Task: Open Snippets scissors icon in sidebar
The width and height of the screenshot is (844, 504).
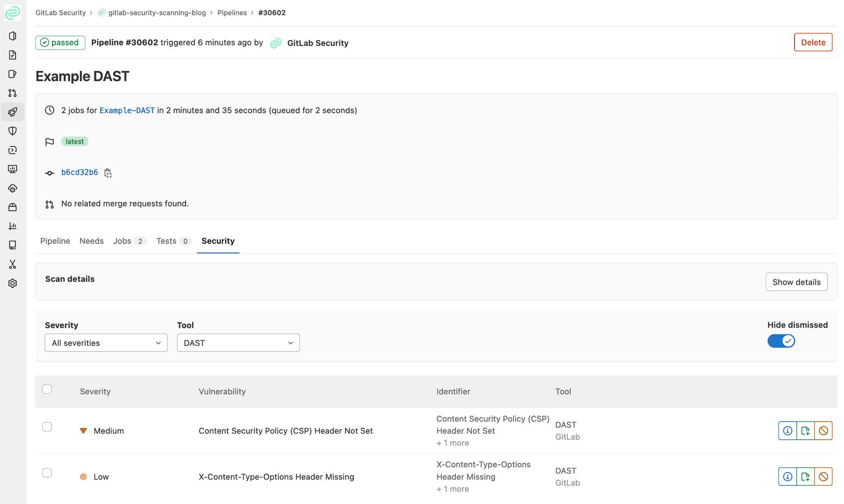Action: pos(12,264)
